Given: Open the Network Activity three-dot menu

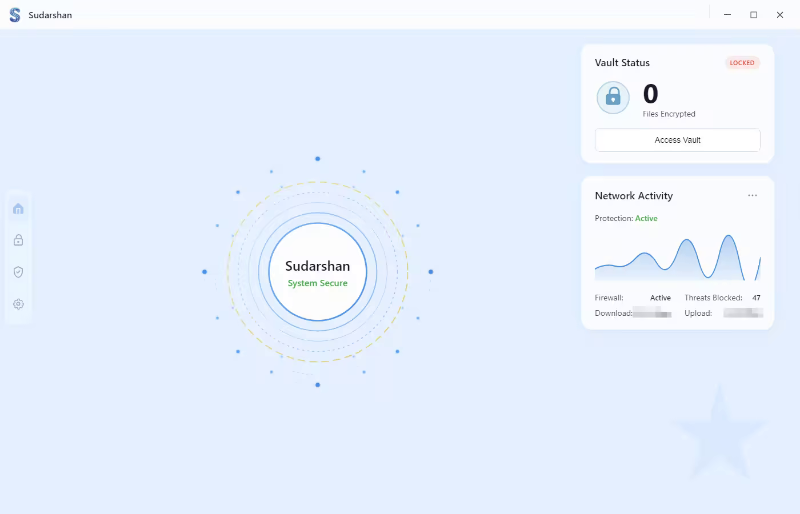Looking at the screenshot, I should tap(752, 196).
